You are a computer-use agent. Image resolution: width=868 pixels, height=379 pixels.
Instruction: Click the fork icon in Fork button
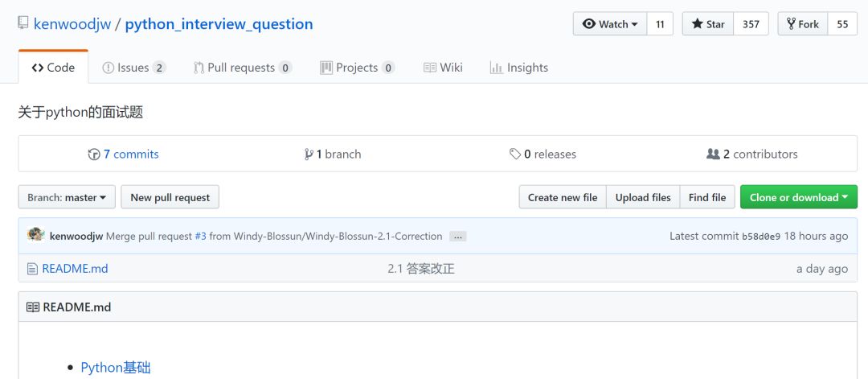(791, 24)
